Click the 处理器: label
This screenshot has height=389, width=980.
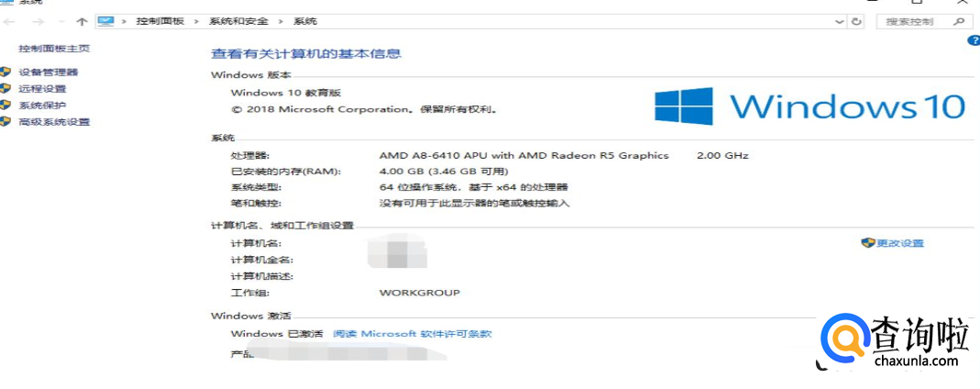[250, 155]
